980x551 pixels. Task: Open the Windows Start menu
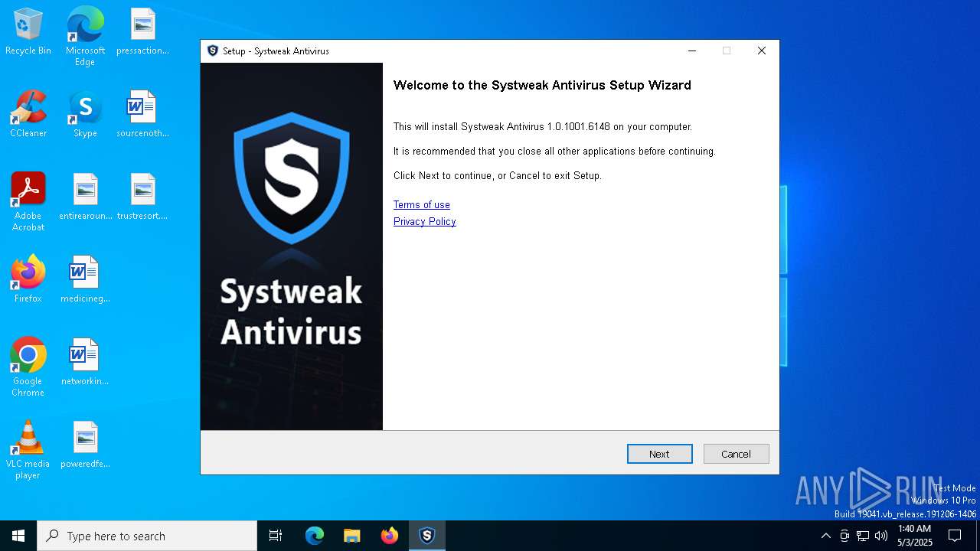pos(18,536)
